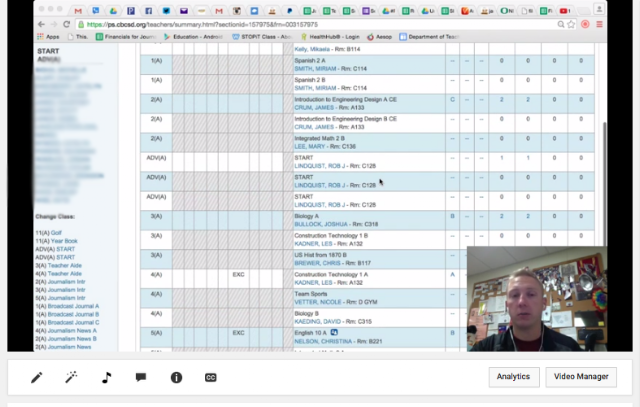This screenshot has width=640, height=407.
Task: Open the info cards icon
Action: [x=176, y=378]
